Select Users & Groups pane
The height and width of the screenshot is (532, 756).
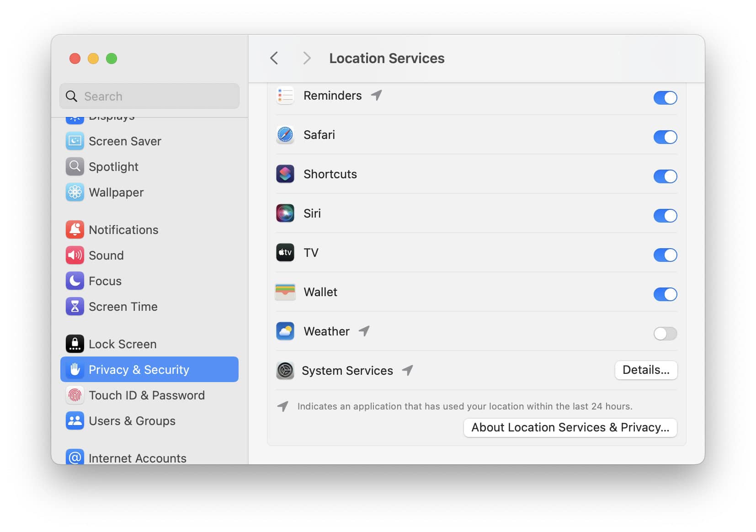[149, 420]
